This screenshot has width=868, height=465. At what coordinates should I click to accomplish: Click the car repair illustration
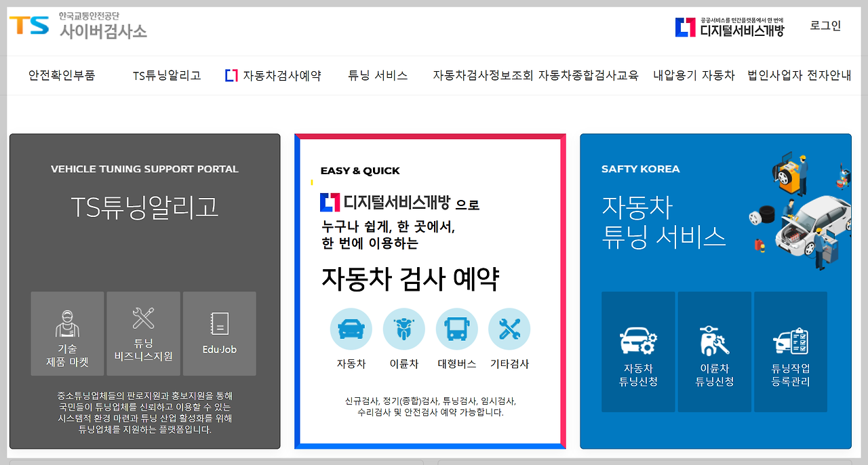pos(799,211)
